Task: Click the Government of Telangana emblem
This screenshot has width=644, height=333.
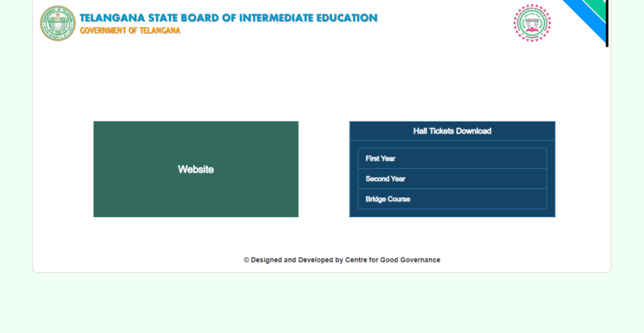Action: click(57, 23)
